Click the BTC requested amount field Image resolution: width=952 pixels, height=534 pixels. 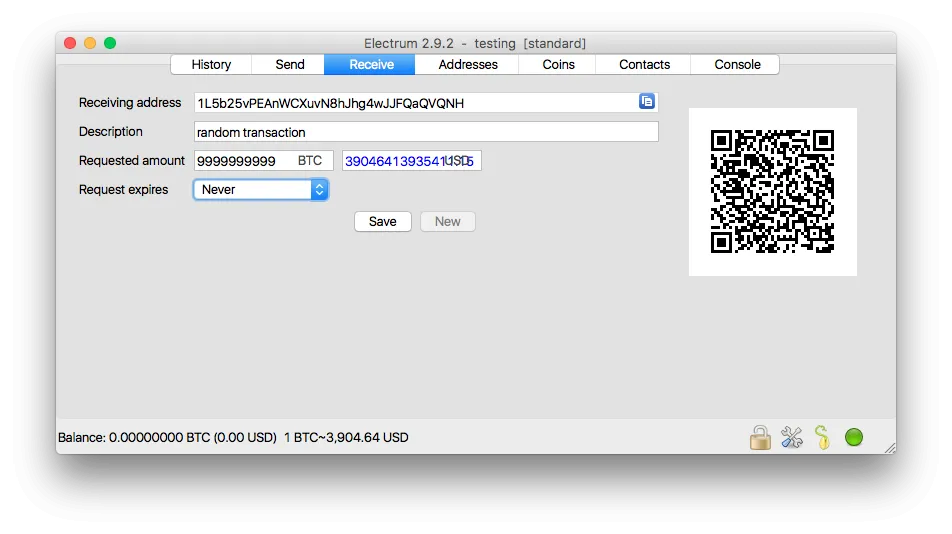click(x=264, y=161)
